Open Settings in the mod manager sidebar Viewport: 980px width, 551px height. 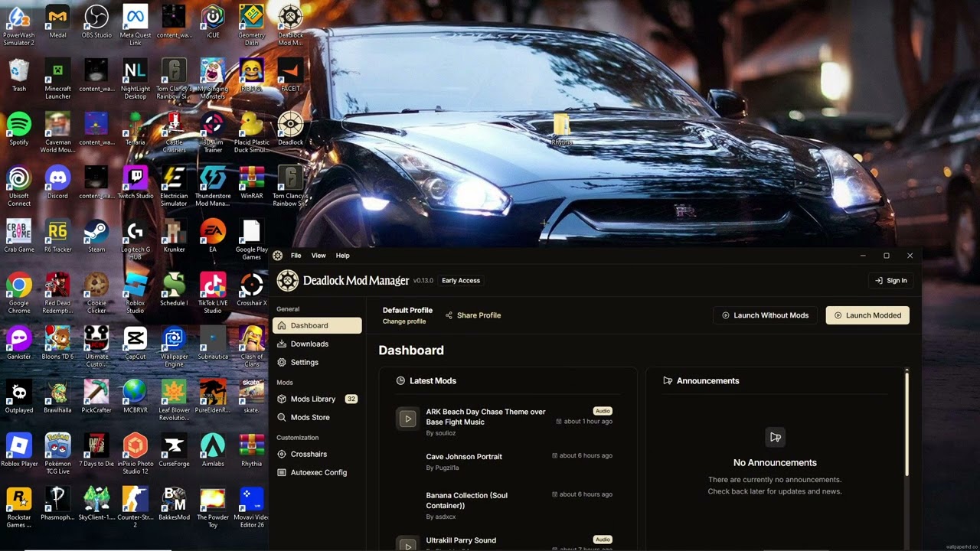point(317,362)
